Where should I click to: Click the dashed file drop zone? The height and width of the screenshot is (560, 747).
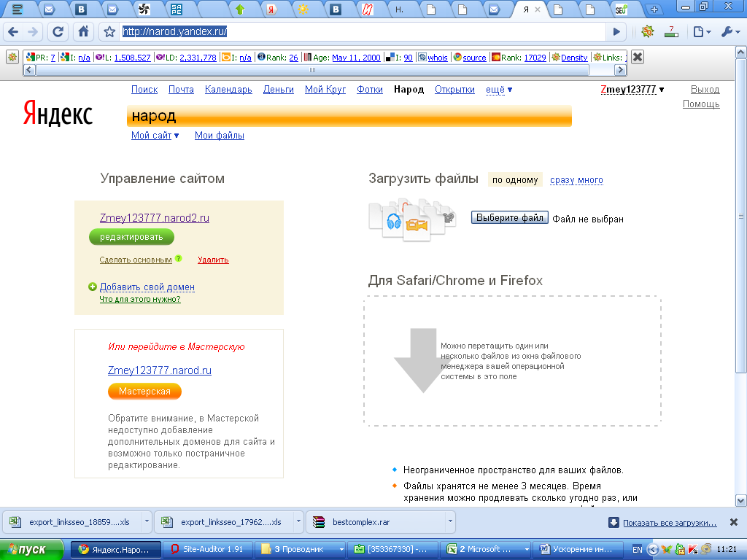pyautogui.click(x=512, y=360)
